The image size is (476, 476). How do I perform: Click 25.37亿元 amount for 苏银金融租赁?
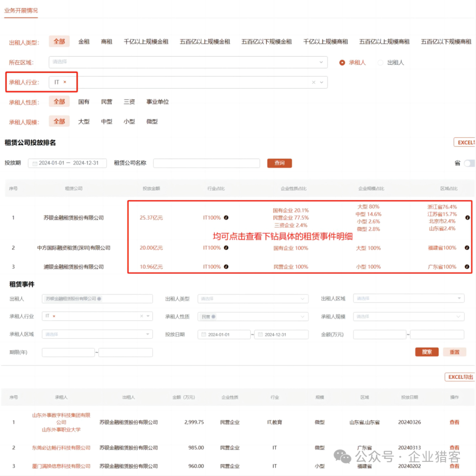(151, 217)
